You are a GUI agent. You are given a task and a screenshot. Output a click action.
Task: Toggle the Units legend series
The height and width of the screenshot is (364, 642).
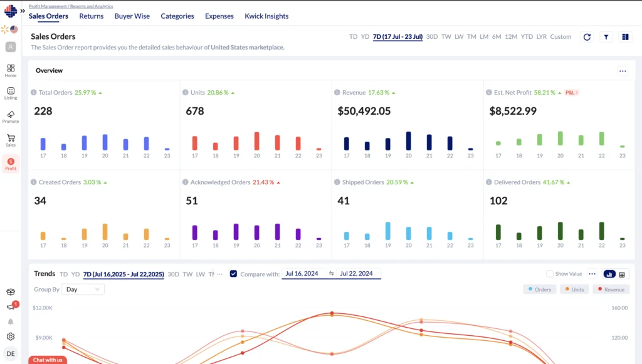[x=574, y=289]
